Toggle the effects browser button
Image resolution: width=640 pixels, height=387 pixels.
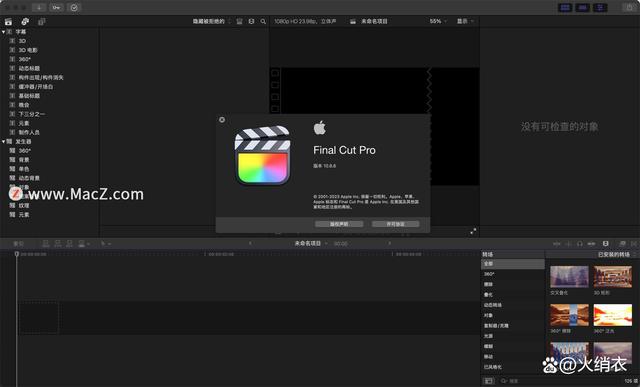622,244
